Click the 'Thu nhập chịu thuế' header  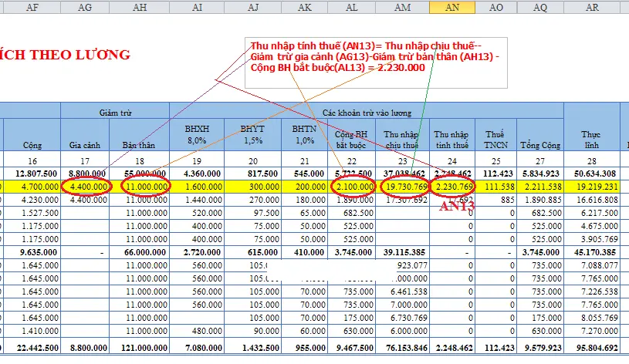402,135
